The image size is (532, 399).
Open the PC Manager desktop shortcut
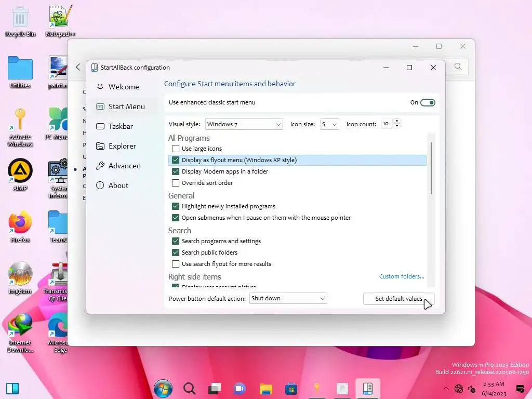coord(57,124)
